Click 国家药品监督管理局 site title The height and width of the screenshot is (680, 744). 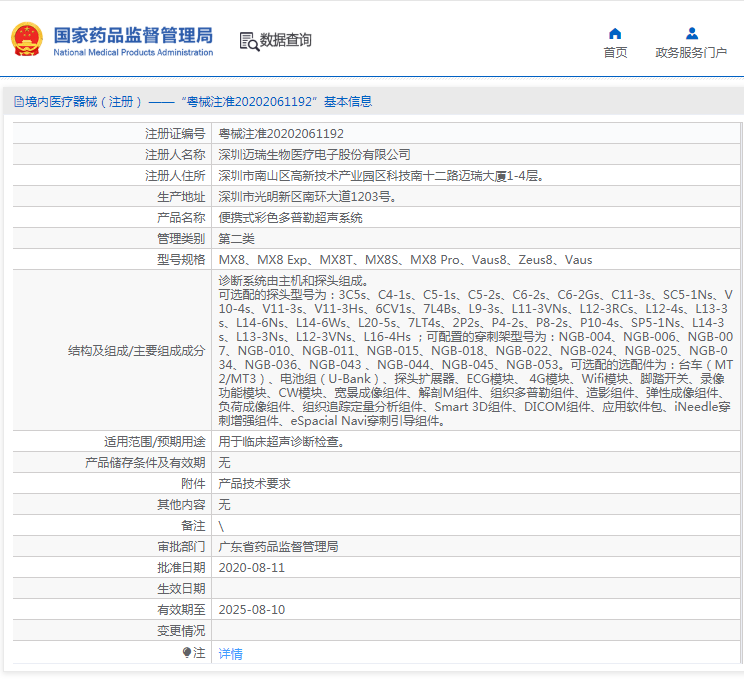[133, 35]
